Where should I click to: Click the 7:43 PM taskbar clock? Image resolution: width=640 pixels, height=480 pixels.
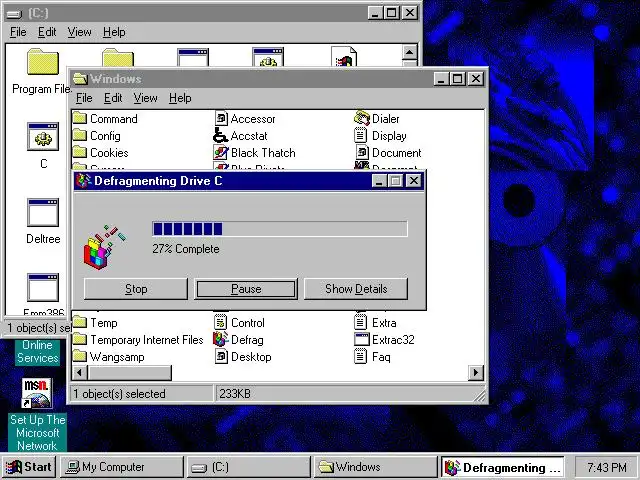(607, 467)
